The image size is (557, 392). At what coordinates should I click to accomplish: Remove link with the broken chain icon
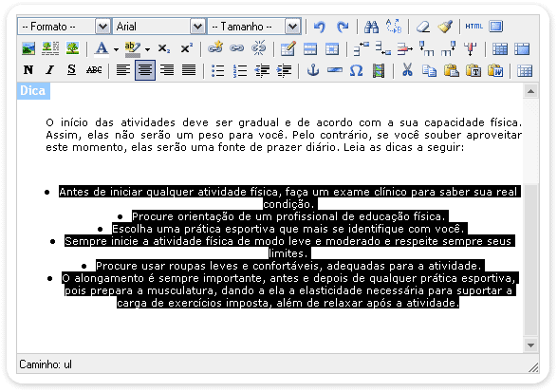pos(259,48)
